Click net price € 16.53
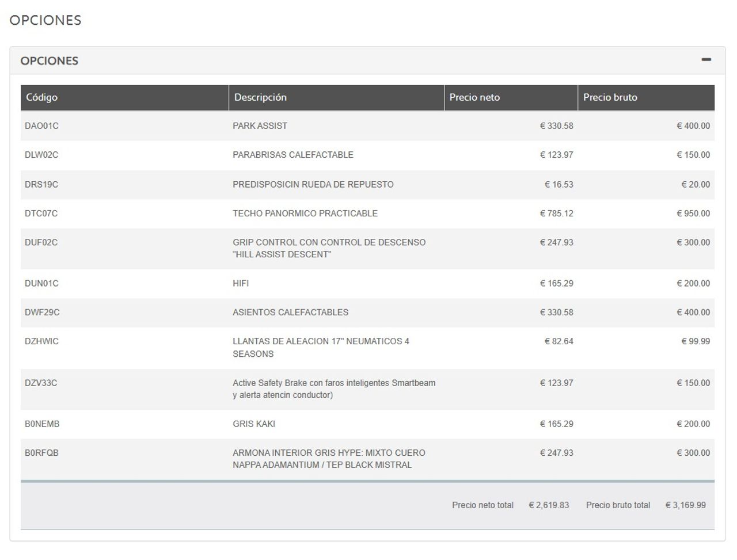737x560 pixels. pos(559,185)
